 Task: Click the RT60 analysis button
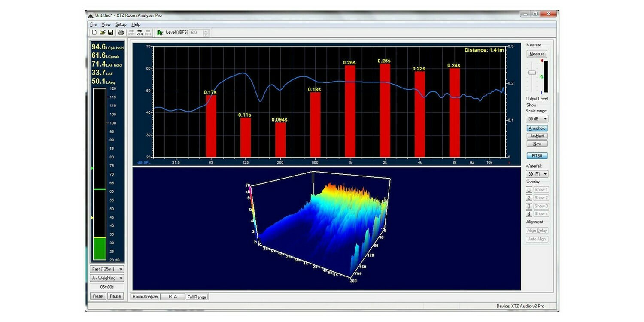[537, 155]
